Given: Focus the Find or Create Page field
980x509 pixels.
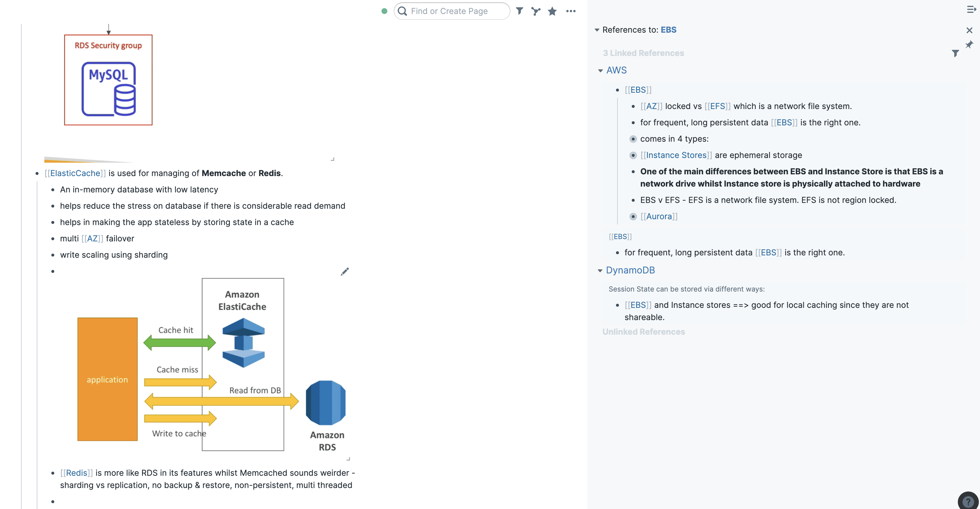Looking at the screenshot, I should pos(452,11).
